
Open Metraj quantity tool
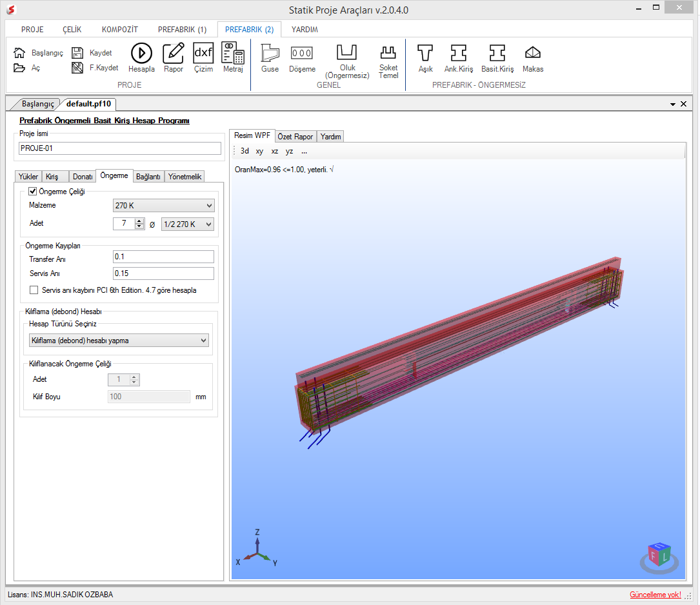pyautogui.click(x=233, y=57)
